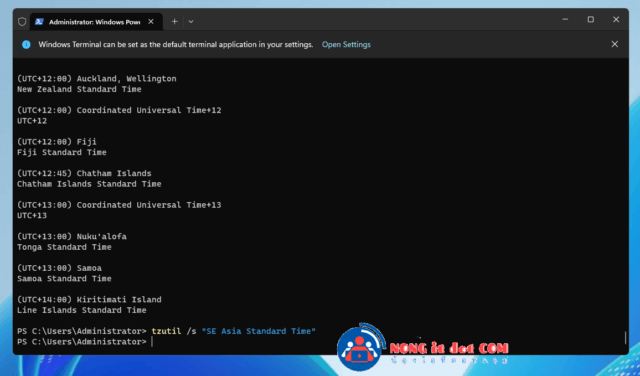Image resolution: width=640 pixels, height=376 pixels.
Task: Click the text "Tonga Standard Time"
Action: pos(64,247)
